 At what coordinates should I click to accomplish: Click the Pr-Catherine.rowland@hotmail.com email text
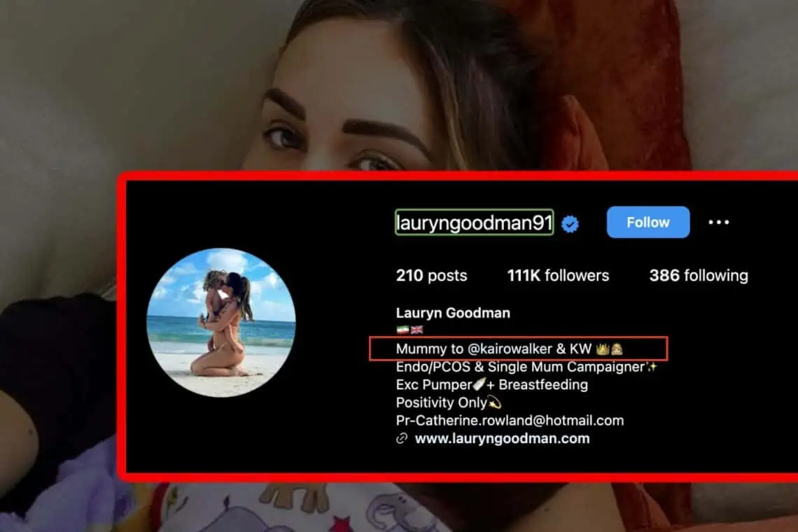coord(510,421)
